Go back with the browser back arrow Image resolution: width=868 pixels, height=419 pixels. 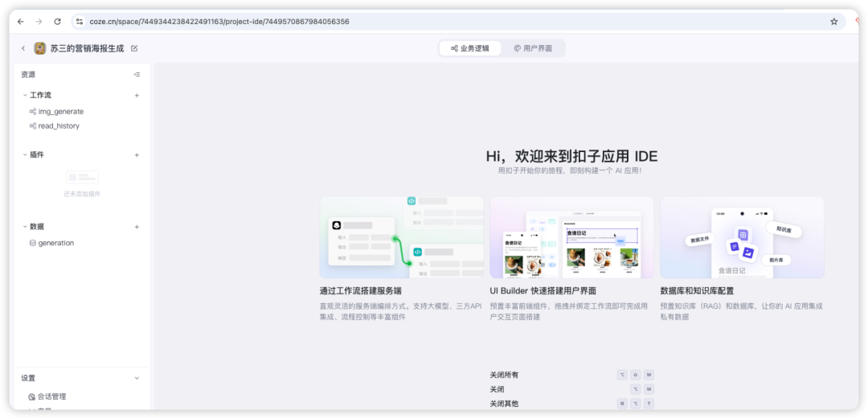[20, 22]
